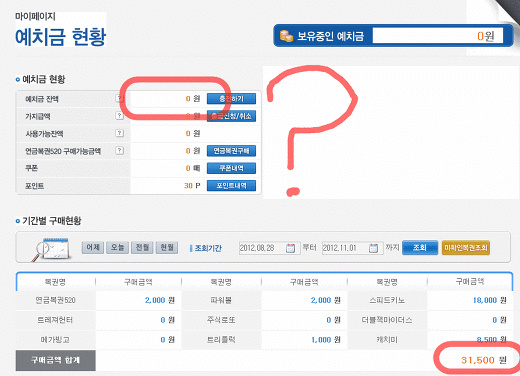Focus the end date field 2012.11.01

[352, 248]
